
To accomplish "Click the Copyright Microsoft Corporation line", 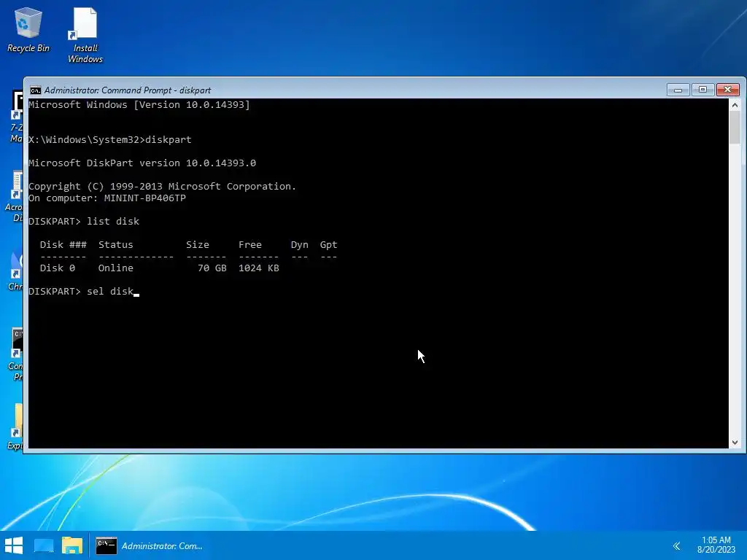I will (x=162, y=187).
